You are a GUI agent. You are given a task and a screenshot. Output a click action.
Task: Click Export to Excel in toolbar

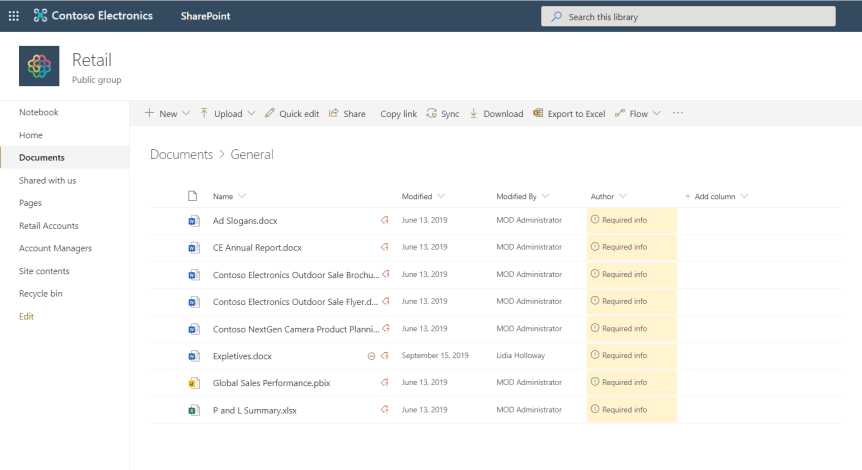pyautogui.click(x=569, y=114)
